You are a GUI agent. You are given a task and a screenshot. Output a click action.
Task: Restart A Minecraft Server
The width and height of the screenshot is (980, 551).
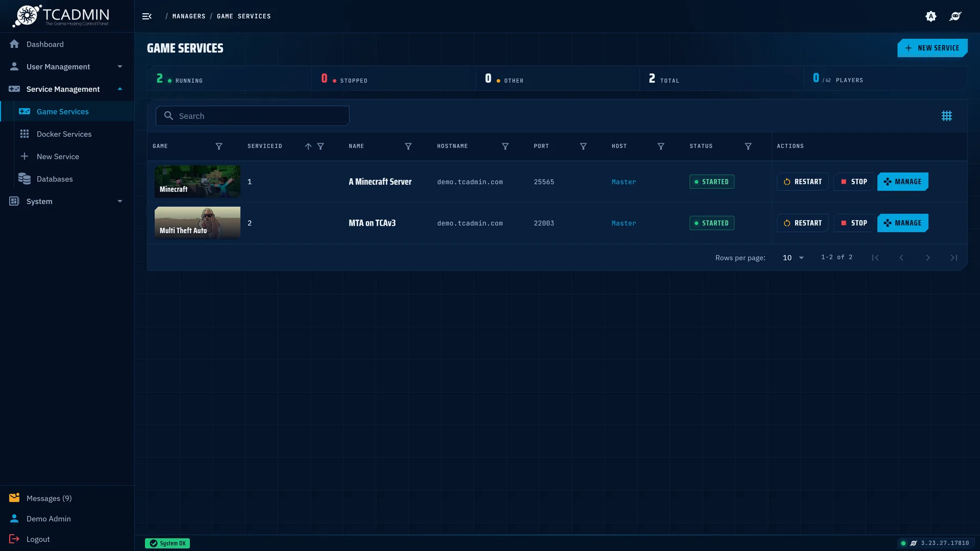pos(802,182)
